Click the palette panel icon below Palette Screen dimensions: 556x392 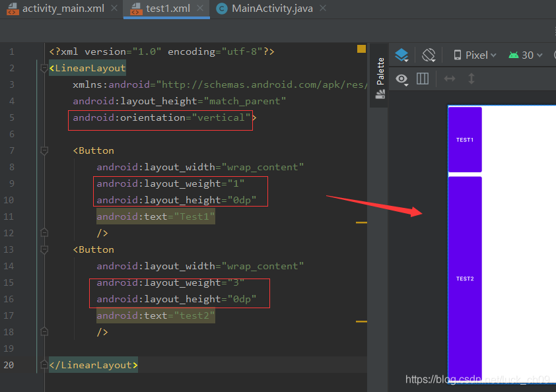tap(380, 94)
